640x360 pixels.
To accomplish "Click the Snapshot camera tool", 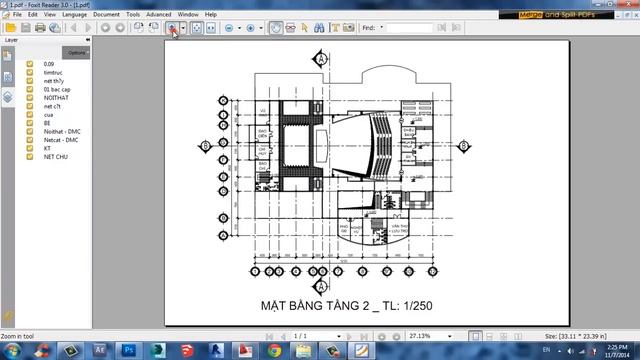I will (349, 28).
